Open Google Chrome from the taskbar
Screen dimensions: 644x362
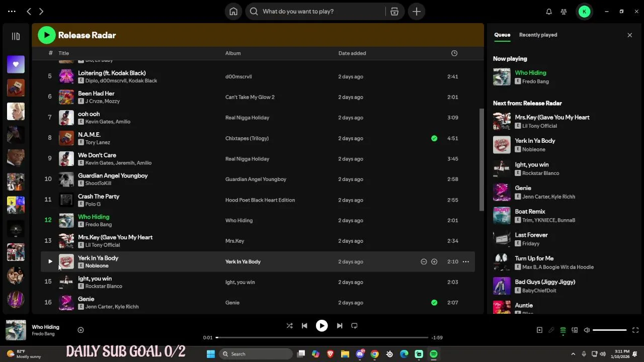[x=375, y=354]
